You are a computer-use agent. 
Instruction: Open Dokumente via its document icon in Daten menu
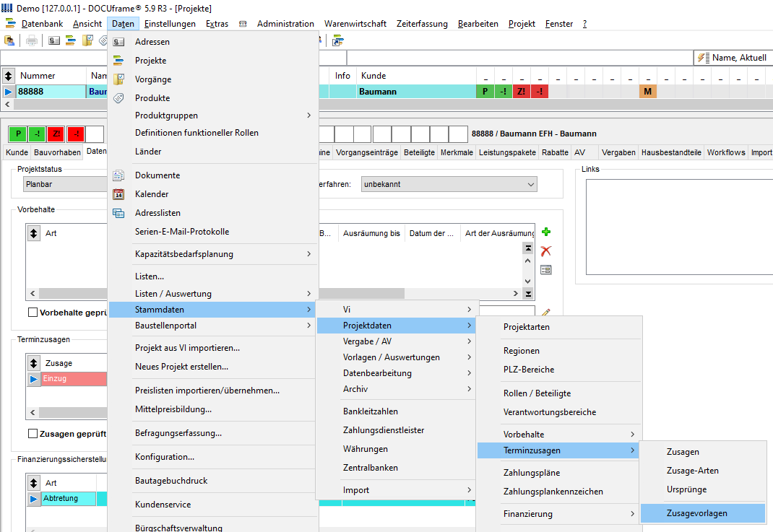[118, 175]
